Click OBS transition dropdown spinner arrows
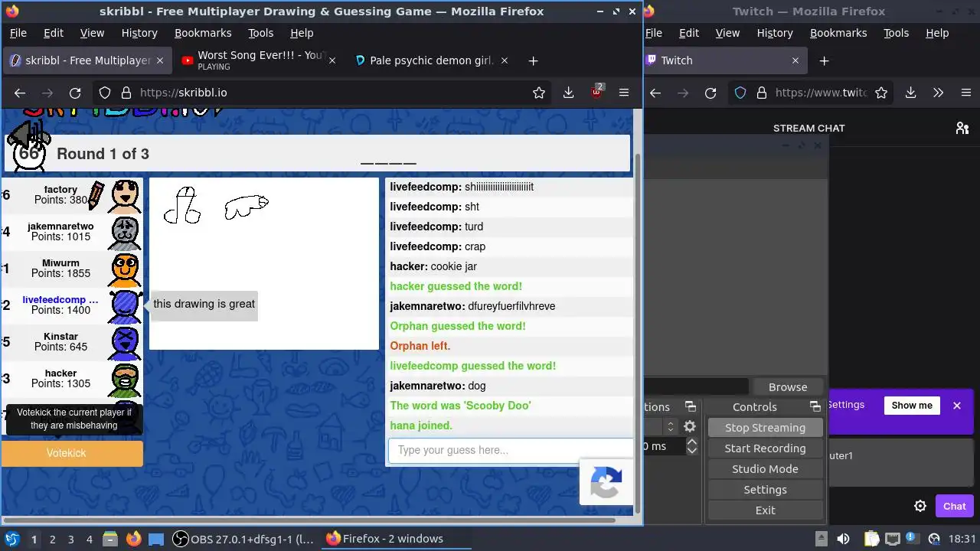This screenshot has width=980, height=551. point(671,427)
